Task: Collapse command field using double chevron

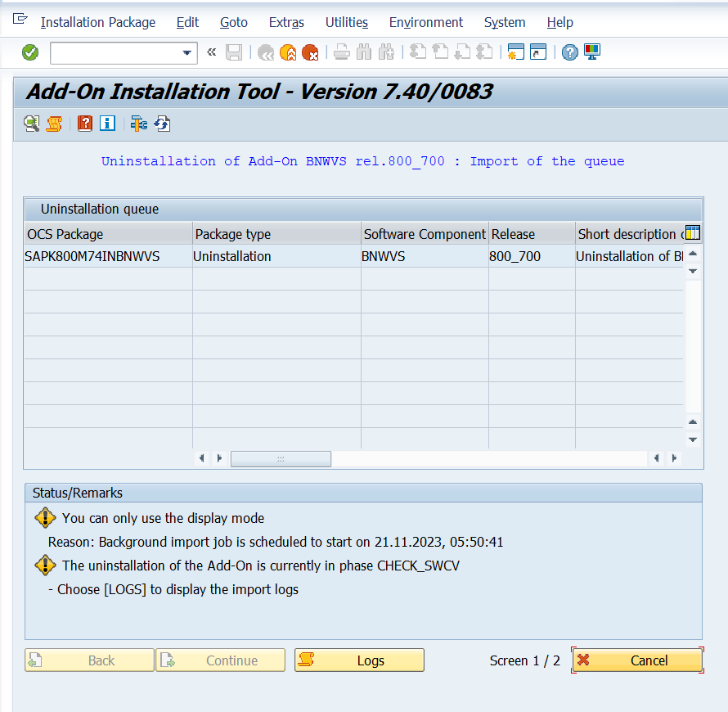Action: click(x=211, y=53)
